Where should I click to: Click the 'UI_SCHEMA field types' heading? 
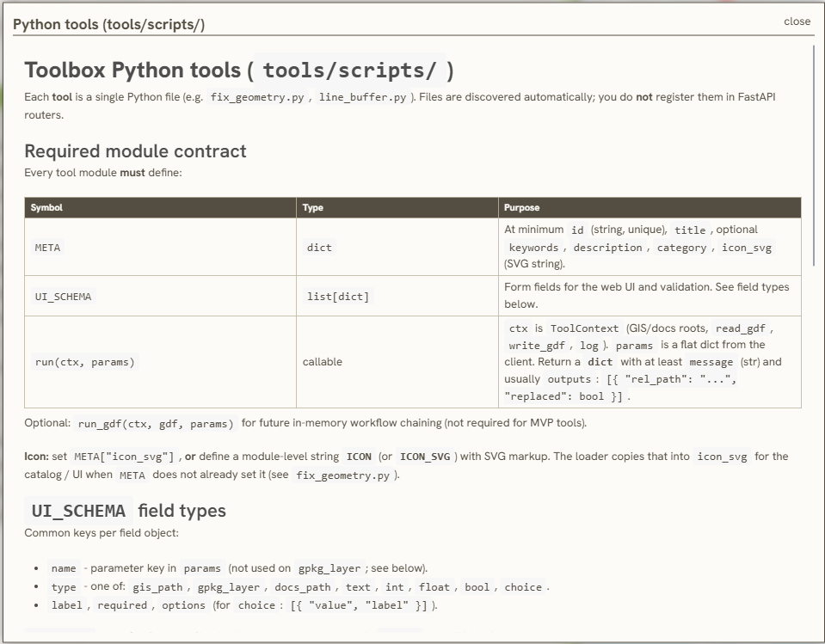[126, 511]
